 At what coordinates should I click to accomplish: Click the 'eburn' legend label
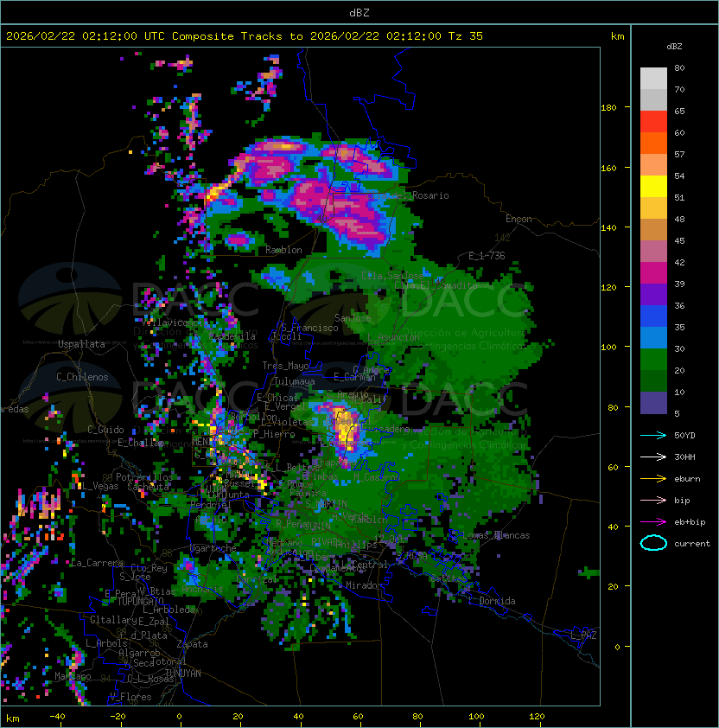tap(687, 479)
